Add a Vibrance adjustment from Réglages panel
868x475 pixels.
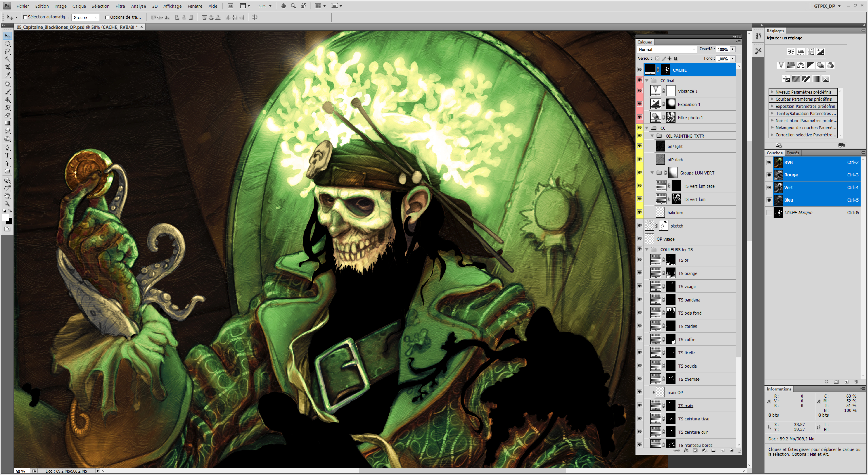click(x=781, y=65)
